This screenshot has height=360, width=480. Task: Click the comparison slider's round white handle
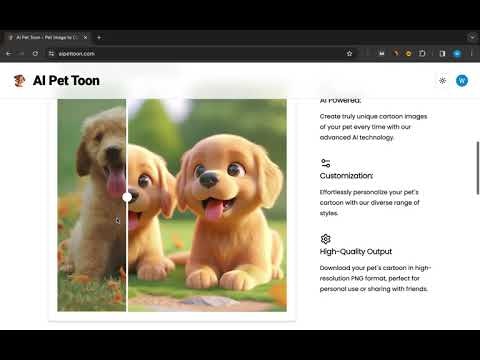[127, 197]
